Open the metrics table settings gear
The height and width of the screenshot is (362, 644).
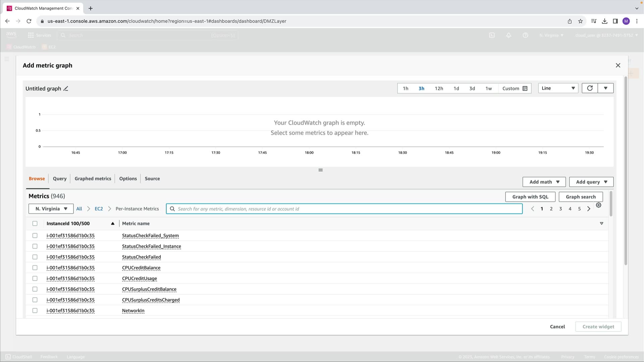click(x=599, y=205)
